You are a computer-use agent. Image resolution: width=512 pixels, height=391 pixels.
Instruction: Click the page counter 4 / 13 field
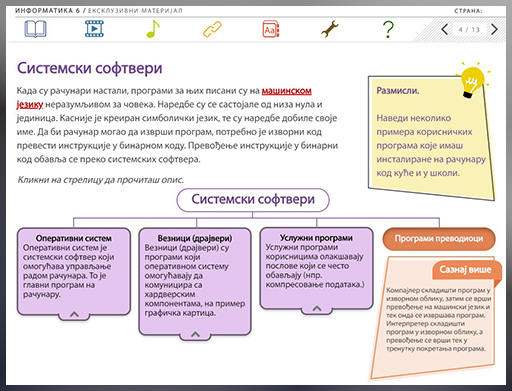pos(469,29)
